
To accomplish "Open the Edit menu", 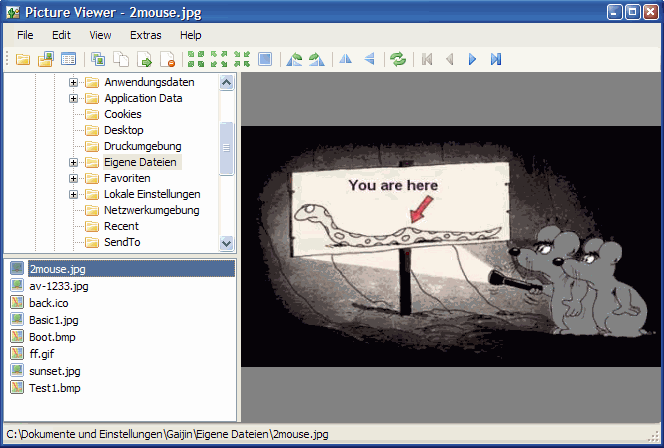I will click(61, 35).
